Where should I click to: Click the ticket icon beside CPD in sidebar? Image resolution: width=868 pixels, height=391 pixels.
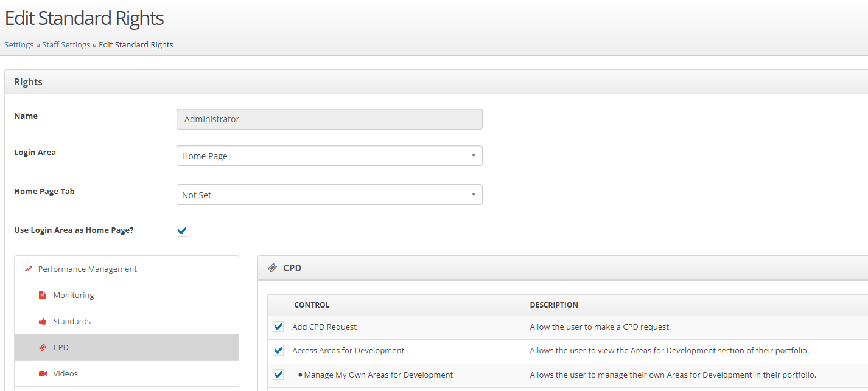point(43,348)
